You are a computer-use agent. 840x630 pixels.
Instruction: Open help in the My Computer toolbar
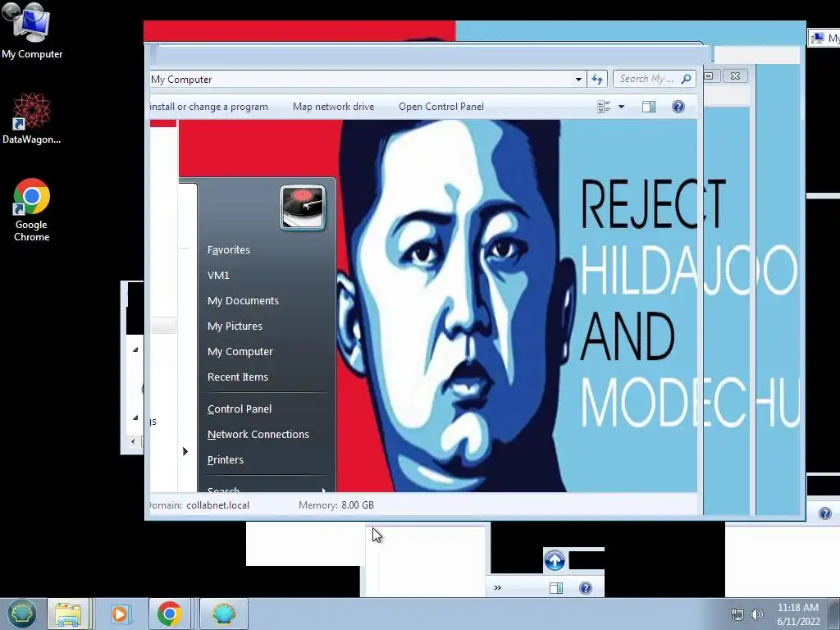pos(678,107)
